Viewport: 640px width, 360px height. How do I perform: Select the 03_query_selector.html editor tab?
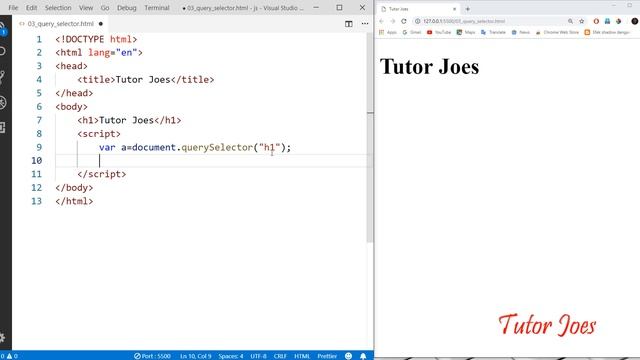[60, 24]
